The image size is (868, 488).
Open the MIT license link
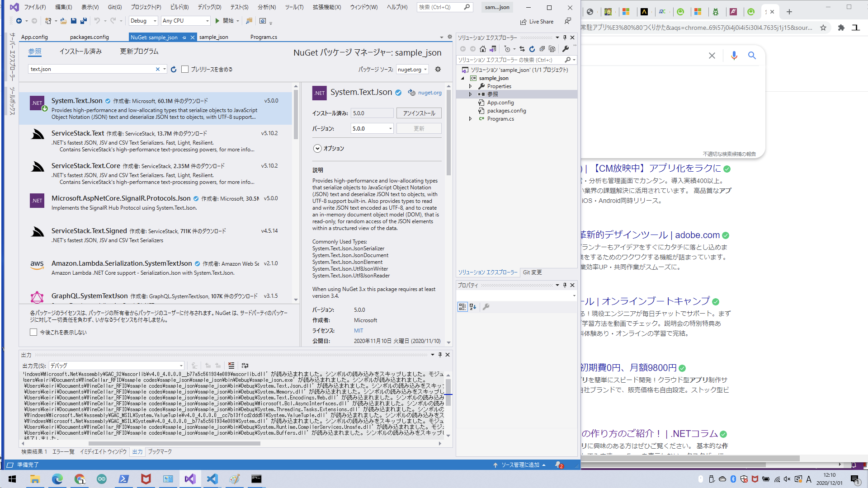358,331
